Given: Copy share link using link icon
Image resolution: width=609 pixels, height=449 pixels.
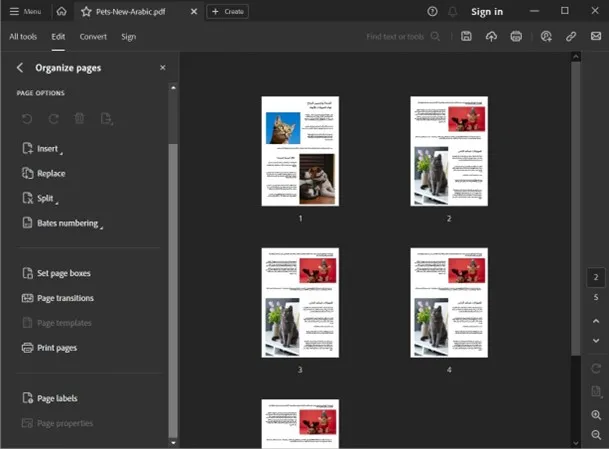Looking at the screenshot, I should (x=571, y=36).
